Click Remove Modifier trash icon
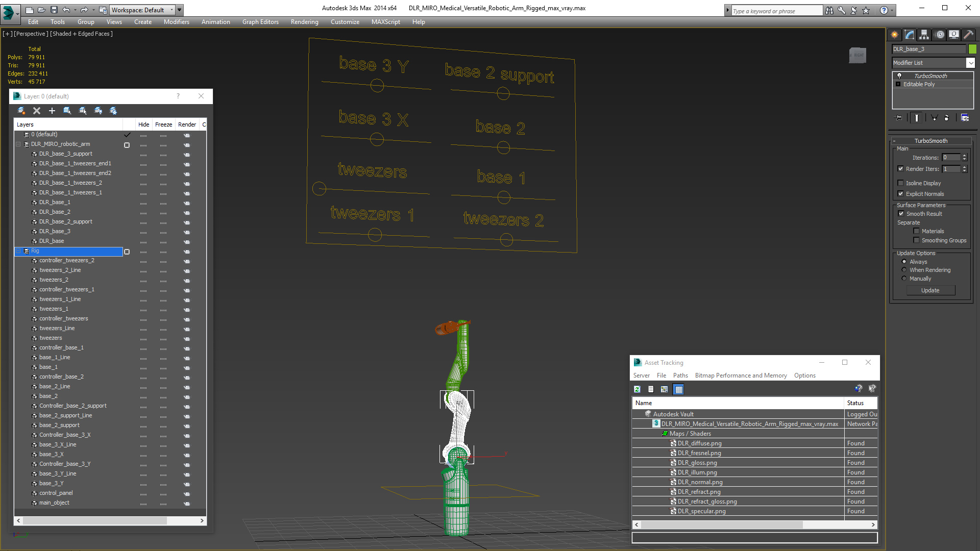The image size is (980, 551). [x=947, y=118]
